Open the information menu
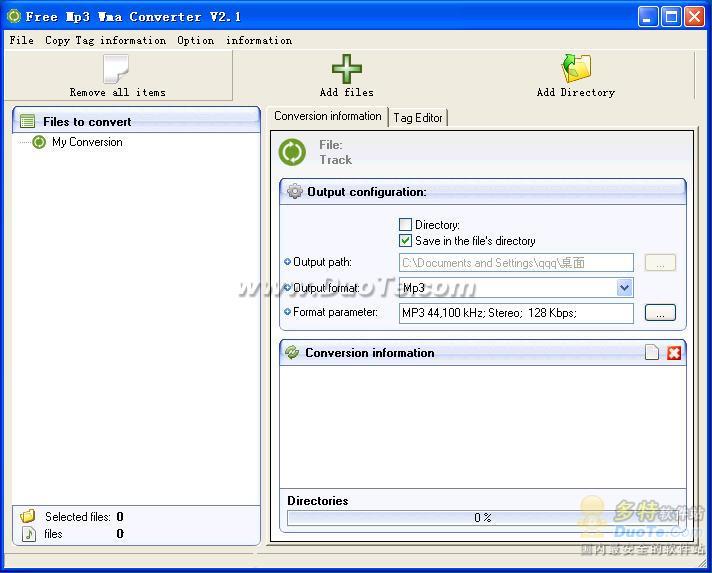The image size is (712, 573). coord(259,40)
